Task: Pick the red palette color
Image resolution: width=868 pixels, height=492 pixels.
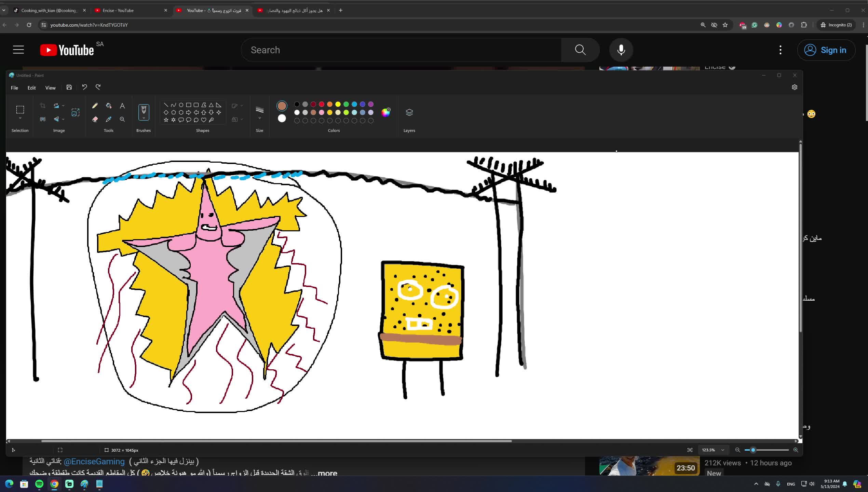Action: [x=322, y=104]
